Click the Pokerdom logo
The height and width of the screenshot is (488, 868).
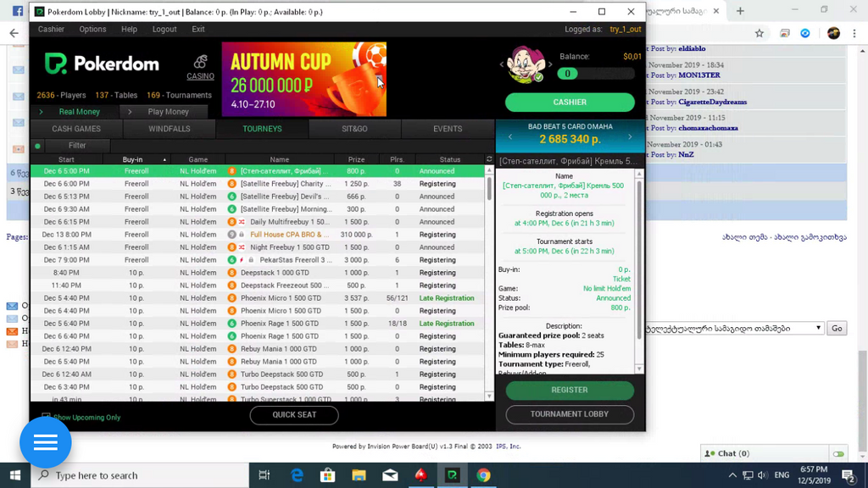pos(102,64)
